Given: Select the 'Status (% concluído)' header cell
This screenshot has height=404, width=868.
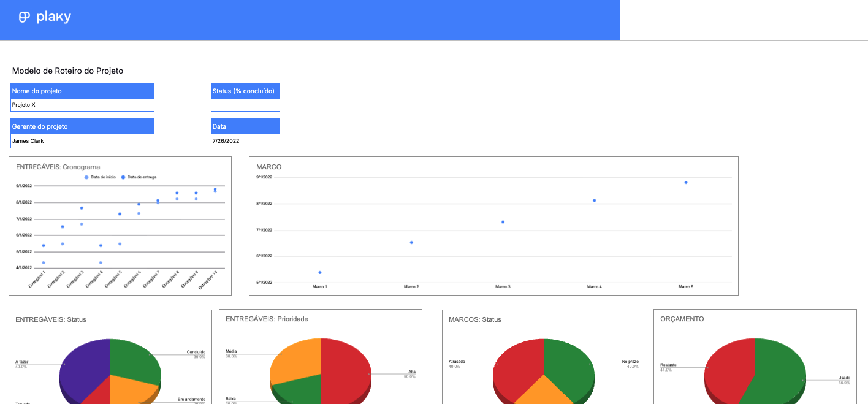Looking at the screenshot, I should (x=245, y=91).
